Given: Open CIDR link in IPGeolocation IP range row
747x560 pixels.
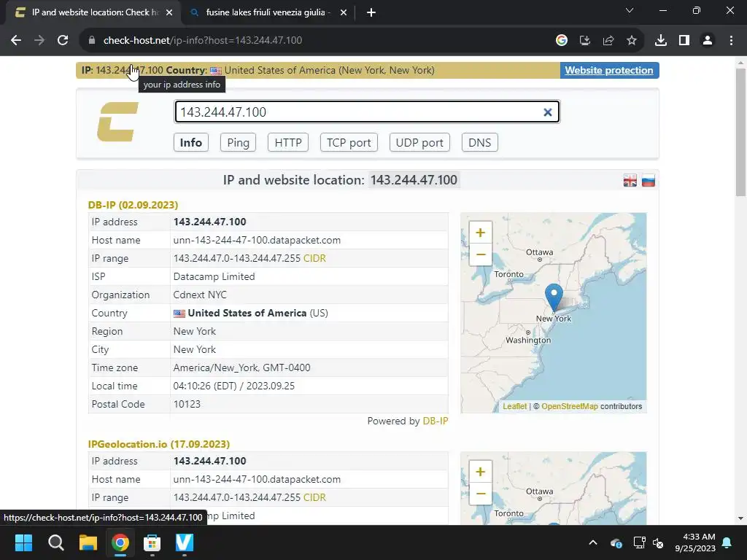Looking at the screenshot, I should coord(314,497).
